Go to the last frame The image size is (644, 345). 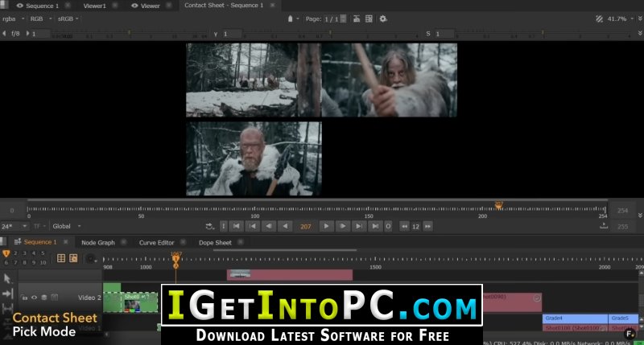coord(375,226)
